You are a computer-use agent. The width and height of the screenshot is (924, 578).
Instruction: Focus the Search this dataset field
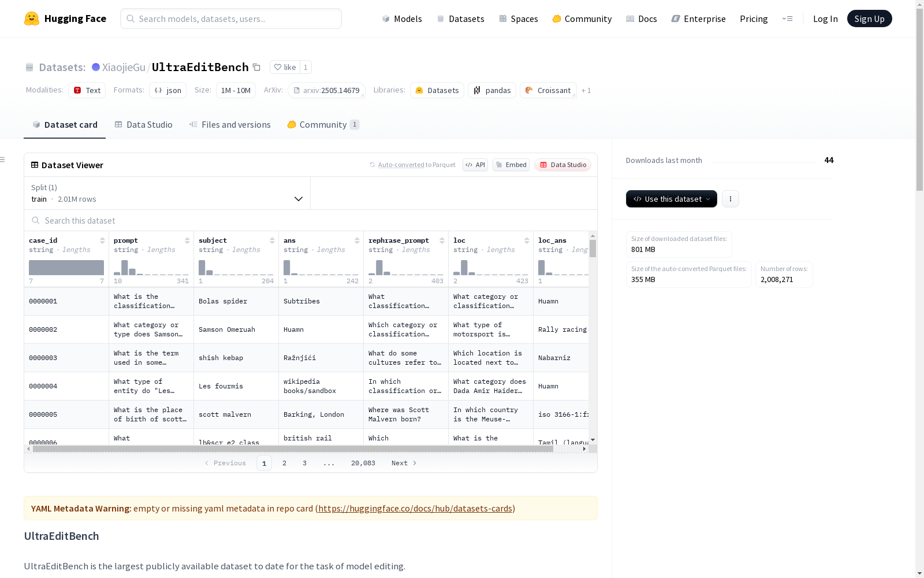[311, 221]
